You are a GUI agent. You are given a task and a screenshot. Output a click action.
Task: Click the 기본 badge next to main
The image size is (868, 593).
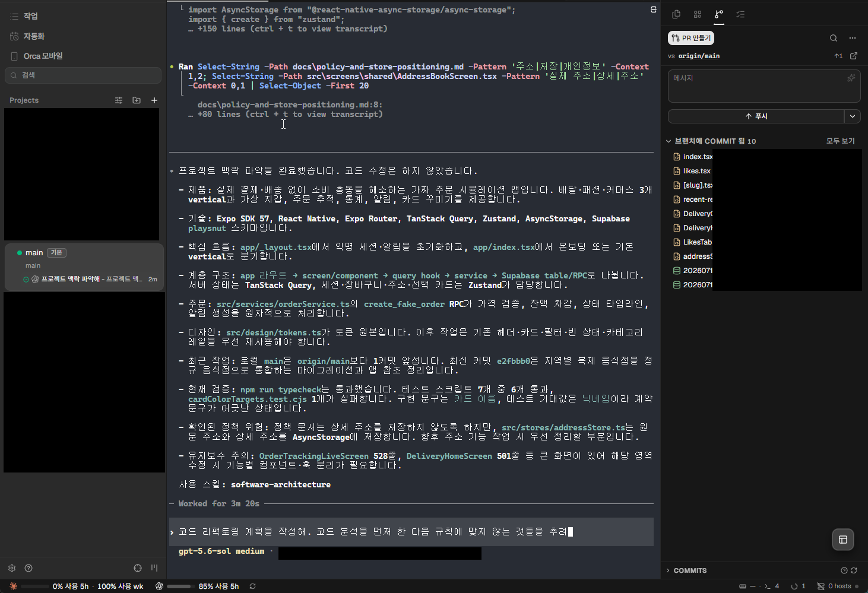click(56, 252)
